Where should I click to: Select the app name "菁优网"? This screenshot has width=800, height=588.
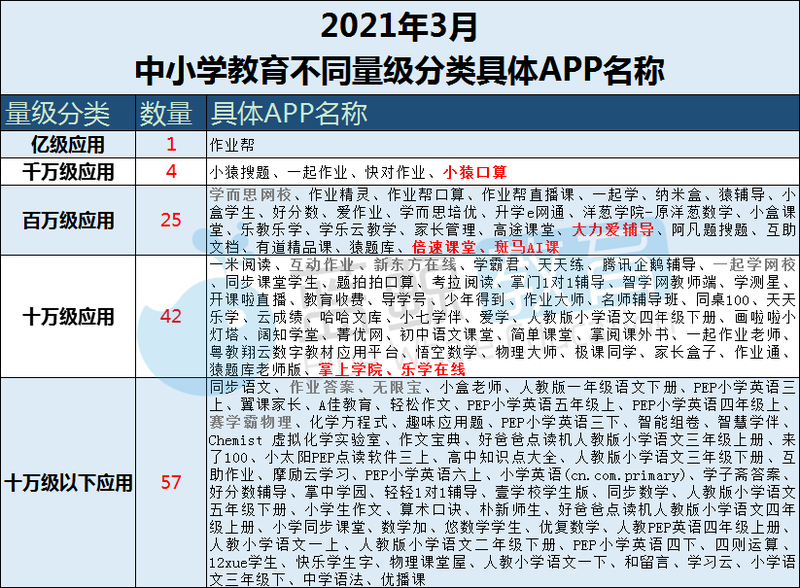(x=360, y=335)
